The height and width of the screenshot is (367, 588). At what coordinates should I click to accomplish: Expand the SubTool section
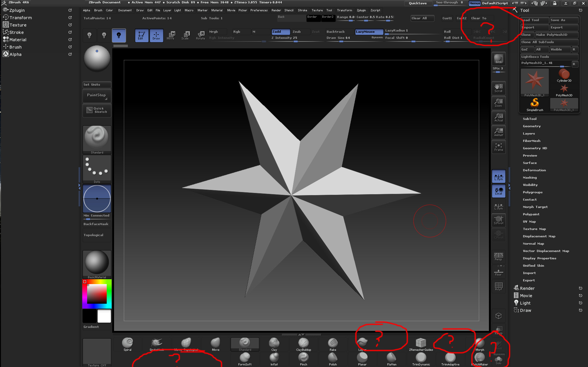tap(529, 119)
